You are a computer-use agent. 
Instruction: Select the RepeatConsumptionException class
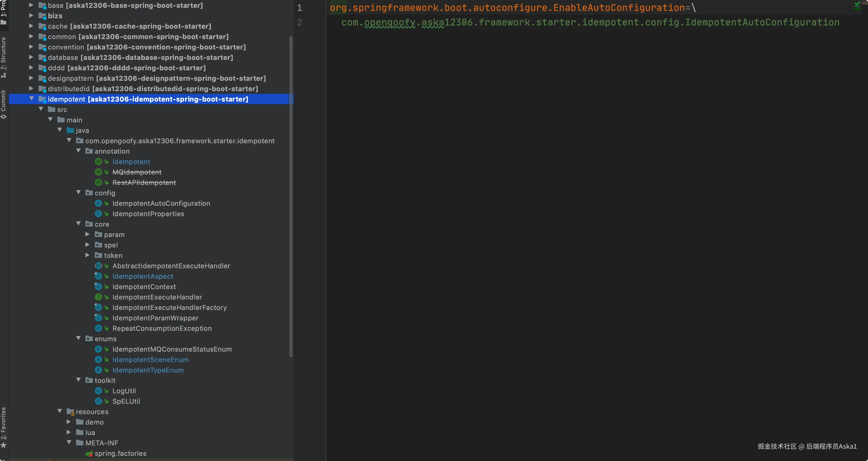(x=162, y=329)
